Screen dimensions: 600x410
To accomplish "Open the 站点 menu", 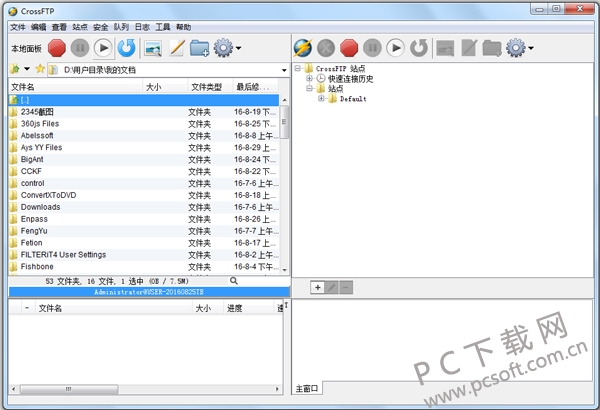I will coord(80,27).
